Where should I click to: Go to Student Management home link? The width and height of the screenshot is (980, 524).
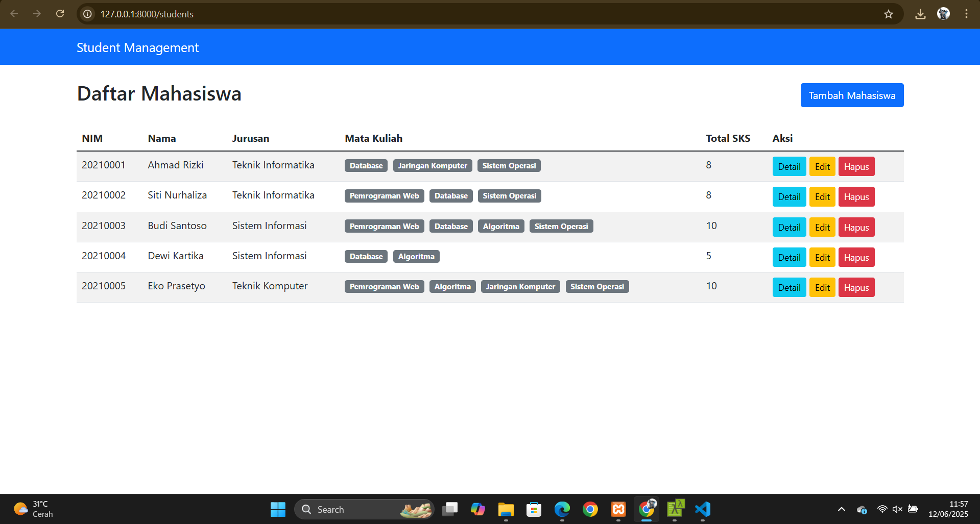click(x=137, y=47)
